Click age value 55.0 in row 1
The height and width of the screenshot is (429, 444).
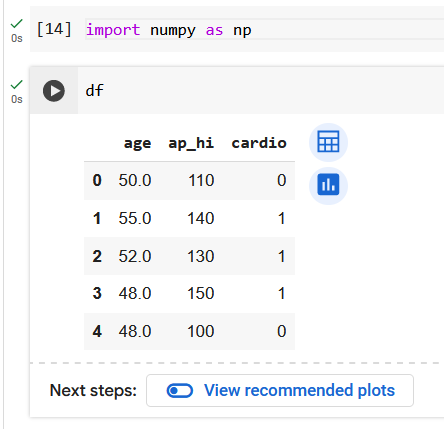(x=135, y=219)
